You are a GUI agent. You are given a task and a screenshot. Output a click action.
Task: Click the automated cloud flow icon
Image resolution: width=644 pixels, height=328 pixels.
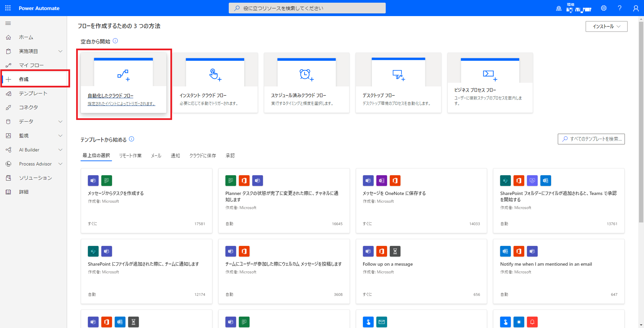pos(123,75)
